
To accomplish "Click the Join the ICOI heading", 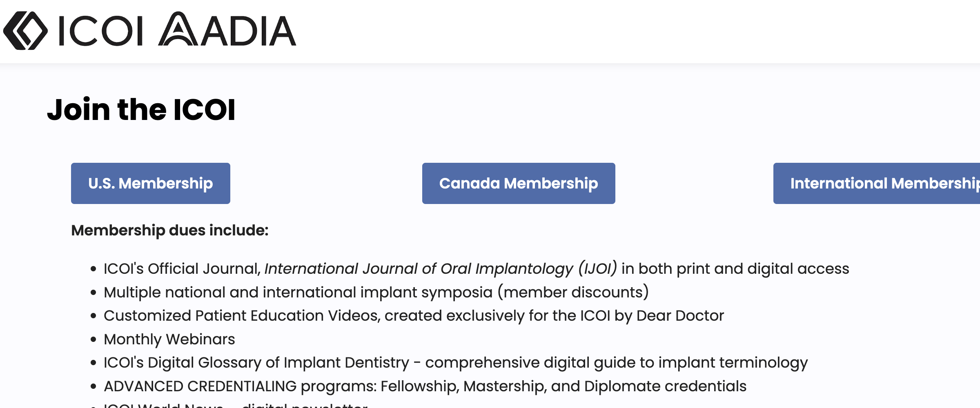I will [x=141, y=109].
